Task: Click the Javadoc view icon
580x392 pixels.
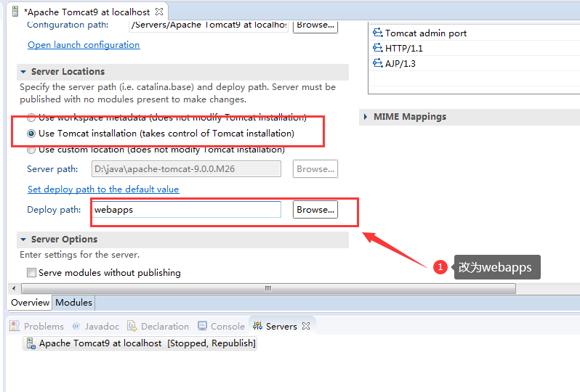Action: tap(76, 326)
